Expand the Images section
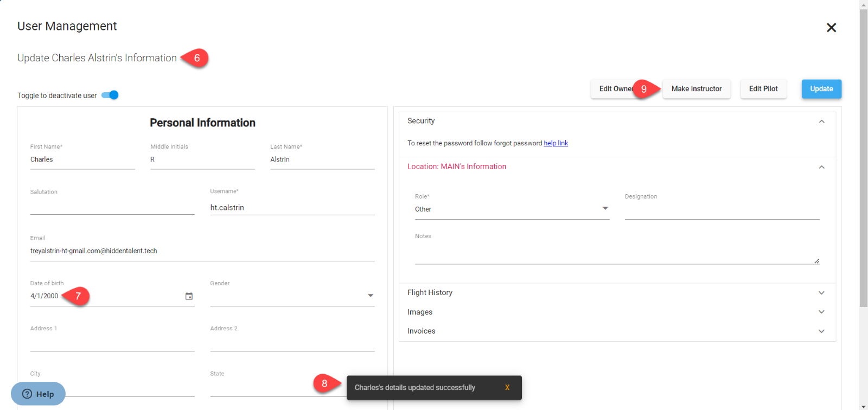This screenshot has width=868, height=410. coord(821,312)
